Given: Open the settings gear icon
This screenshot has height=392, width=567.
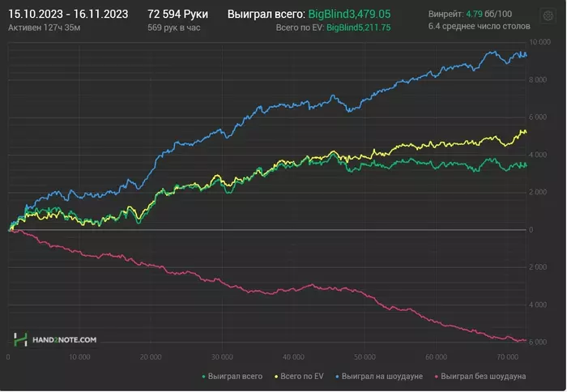Looking at the screenshot, I should [x=548, y=16].
